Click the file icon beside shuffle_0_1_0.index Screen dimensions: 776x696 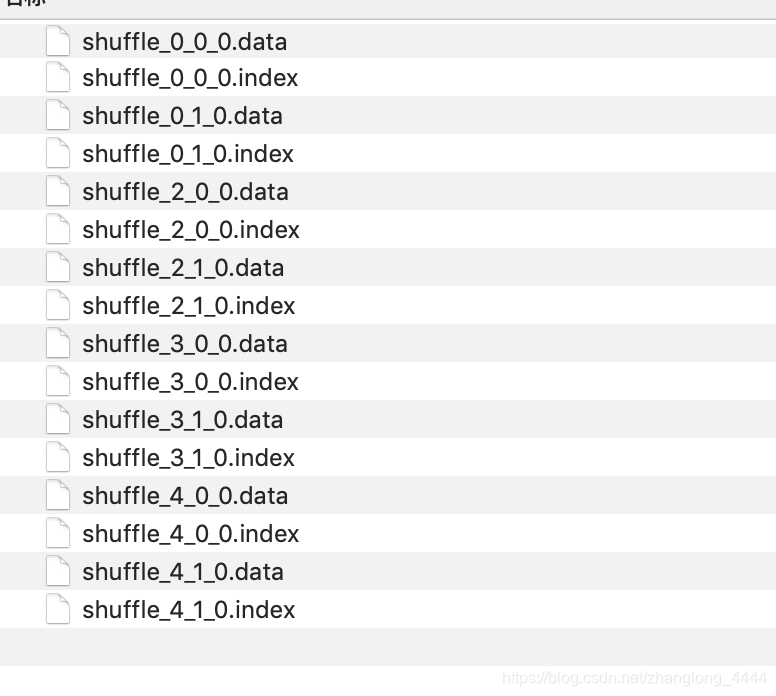[58, 153]
